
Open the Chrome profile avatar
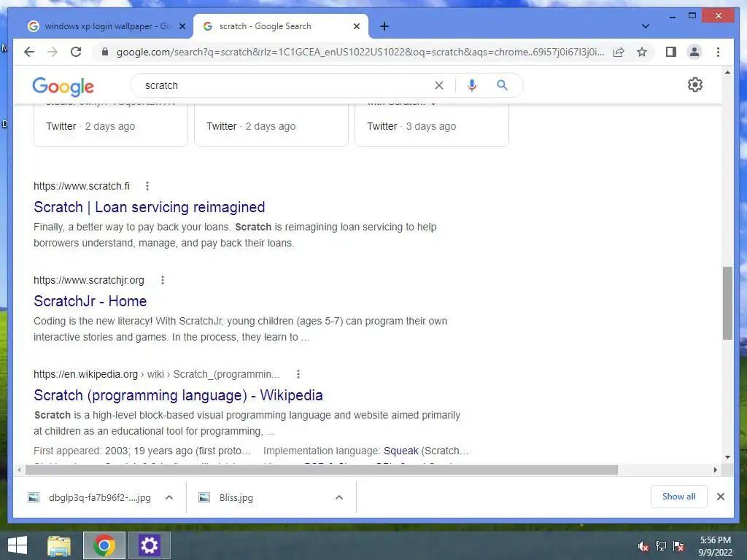tap(694, 52)
